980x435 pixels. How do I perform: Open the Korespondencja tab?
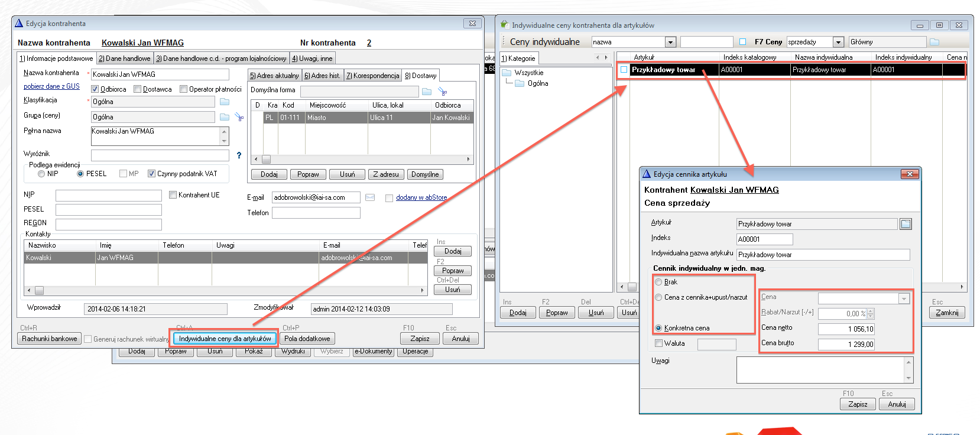(373, 76)
